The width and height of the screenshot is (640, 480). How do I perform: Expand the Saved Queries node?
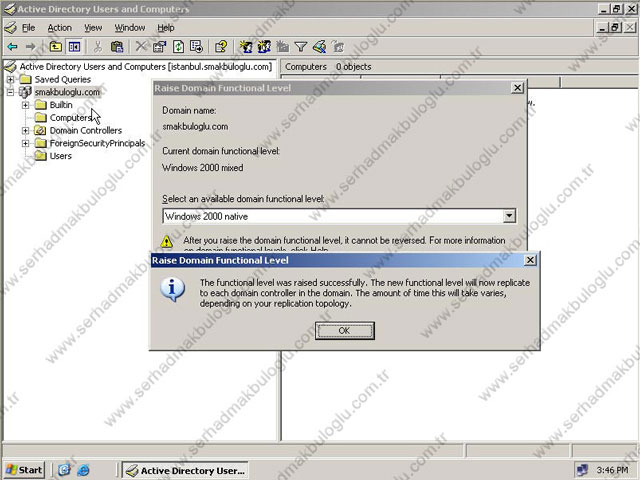[x=11, y=79]
